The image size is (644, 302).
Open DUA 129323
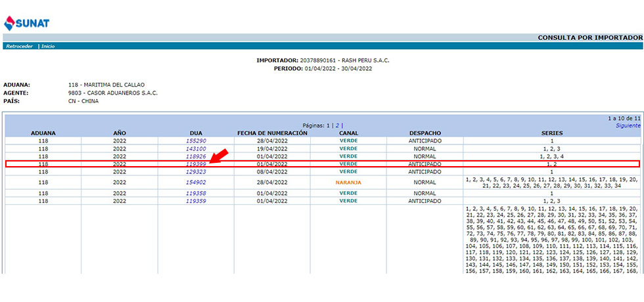click(x=196, y=171)
